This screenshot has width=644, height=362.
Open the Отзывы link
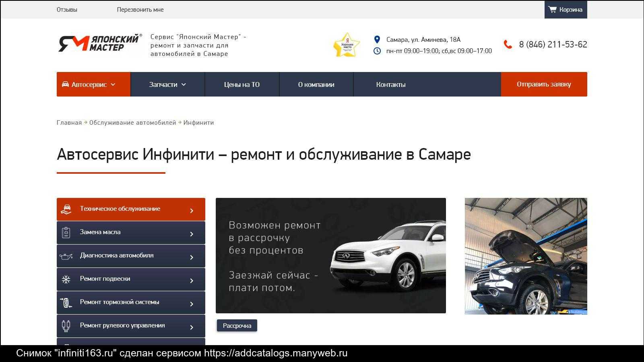pyautogui.click(x=67, y=10)
